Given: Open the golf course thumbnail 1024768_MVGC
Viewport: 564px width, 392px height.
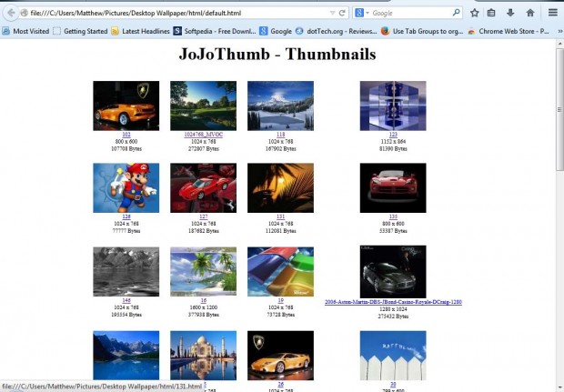Looking at the screenshot, I should (x=203, y=106).
